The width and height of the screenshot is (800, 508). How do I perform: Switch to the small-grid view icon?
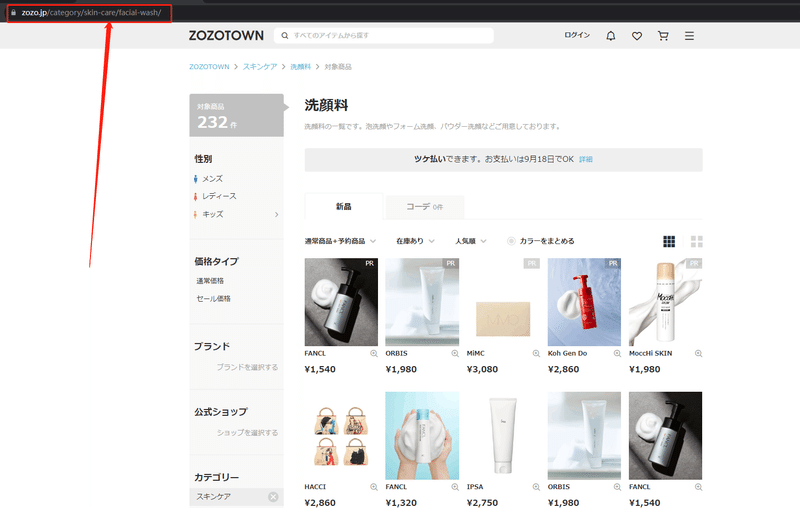(x=669, y=241)
